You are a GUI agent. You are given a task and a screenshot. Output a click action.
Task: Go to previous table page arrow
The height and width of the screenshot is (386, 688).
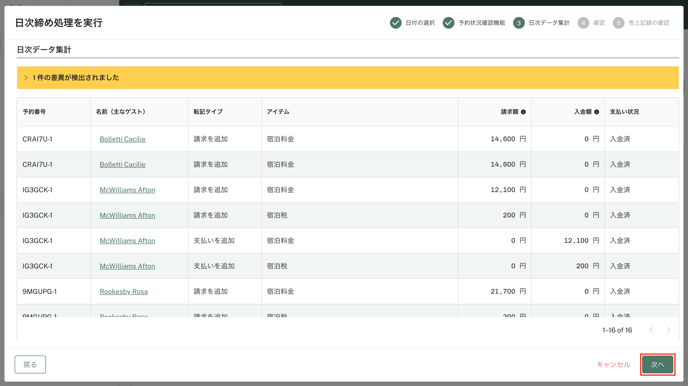coord(651,330)
